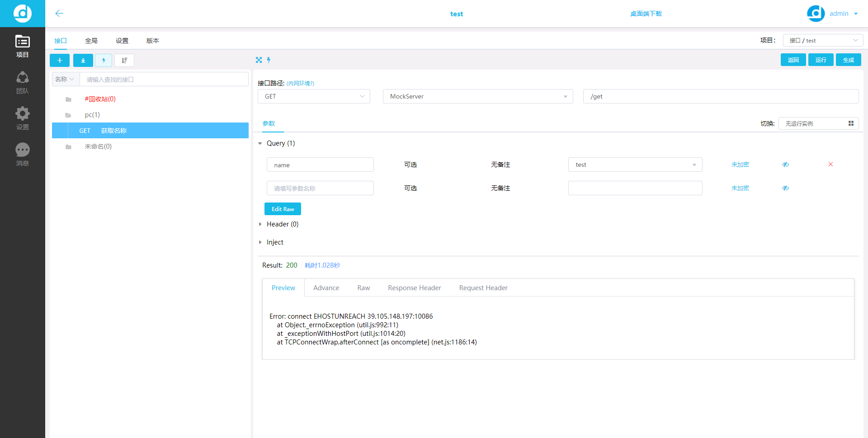Open the Response Header tab
The width and height of the screenshot is (868, 438).
pos(415,288)
